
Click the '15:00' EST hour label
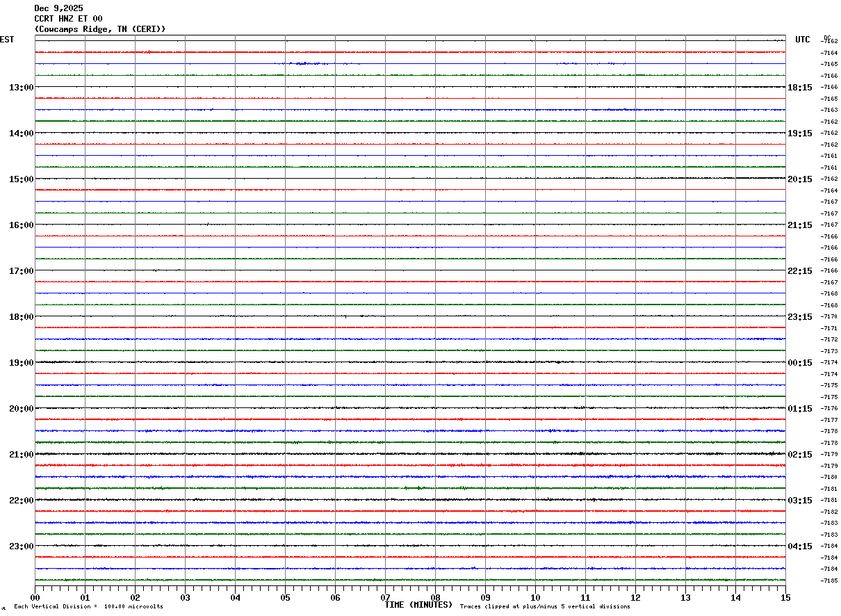coord(21,179)
